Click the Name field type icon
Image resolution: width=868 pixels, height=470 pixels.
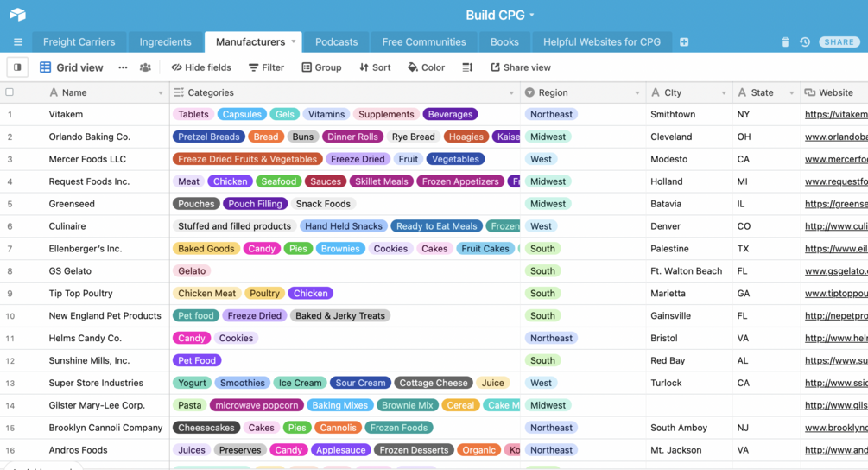[x=54, y=92]
